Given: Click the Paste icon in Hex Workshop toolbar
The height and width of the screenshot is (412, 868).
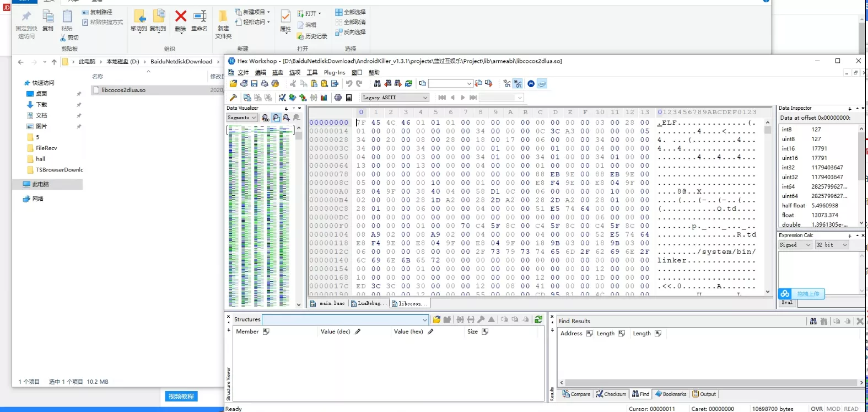Looking at the screenshot, I should pos(314,83).
